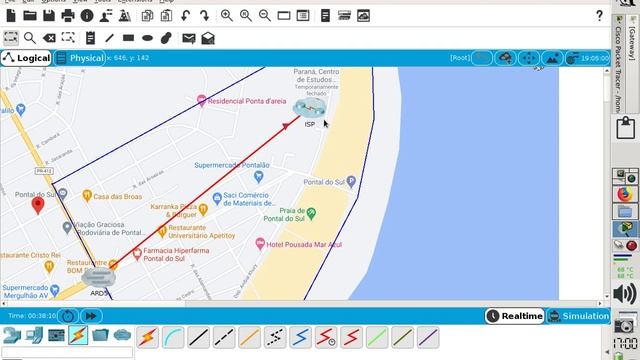Redo the last action
Image resolution: width=640 pixels, height=360 pixels.
[x=204, y=16]
